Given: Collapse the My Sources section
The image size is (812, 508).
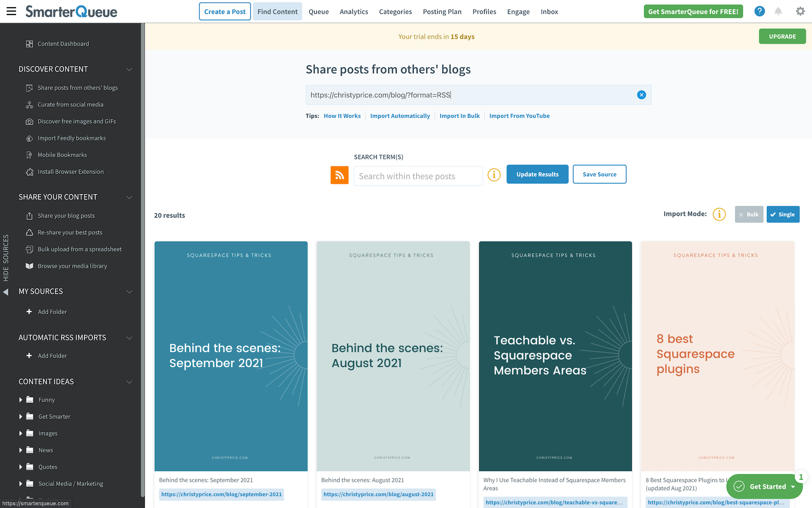Looking at the screenshot, I should [x=129, y=292].
